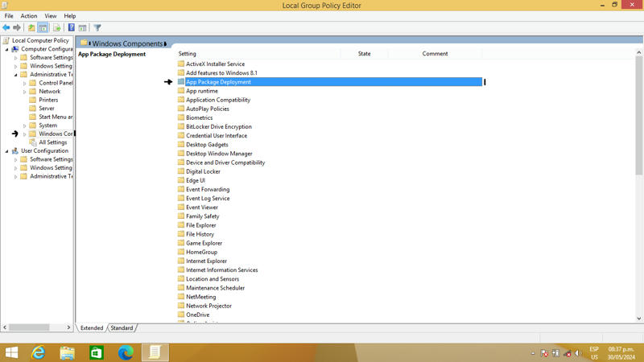
Task: Click the User Configuration node icon
Action: pyautogui.click(x=15, y=150)
